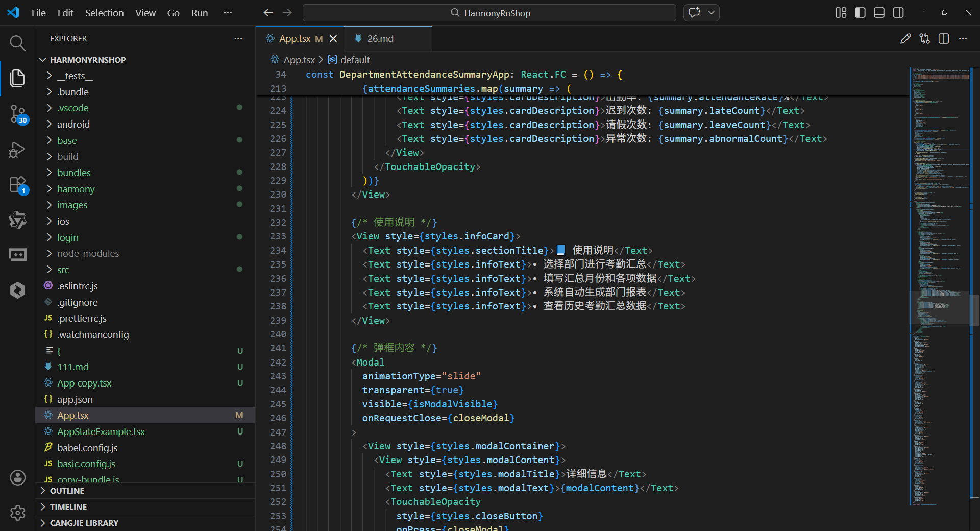This screenshot has height=531, width=980.
Task: Toggle the secondary sidebar visibility
Action: click(898, 13)
